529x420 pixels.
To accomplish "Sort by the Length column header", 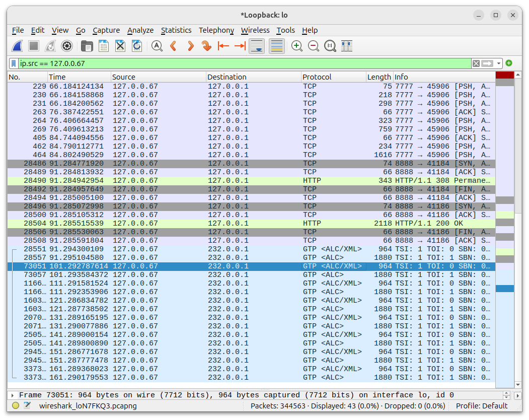I will tap(380, 77).
